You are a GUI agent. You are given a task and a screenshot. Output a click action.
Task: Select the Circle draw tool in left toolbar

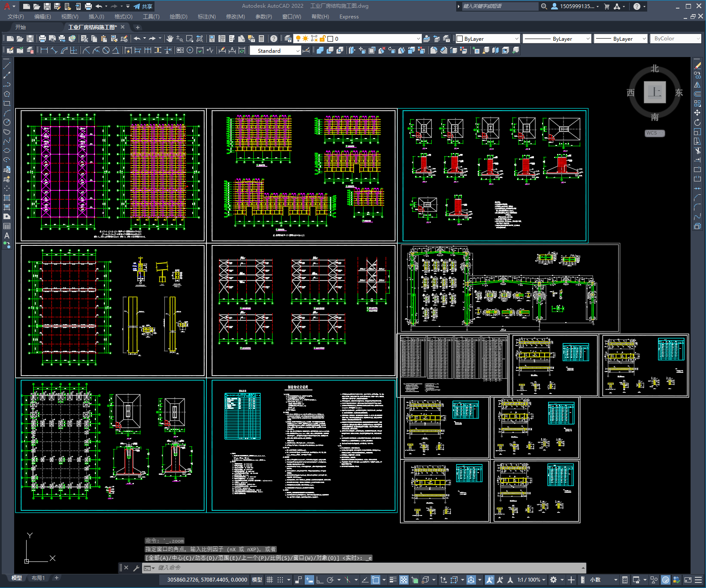[x=7, y=122]
